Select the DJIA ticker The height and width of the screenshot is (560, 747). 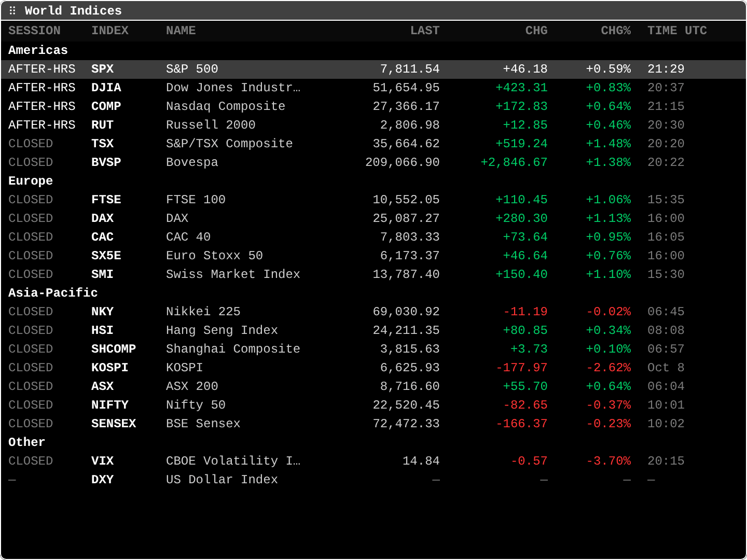[x=106, y=88]
